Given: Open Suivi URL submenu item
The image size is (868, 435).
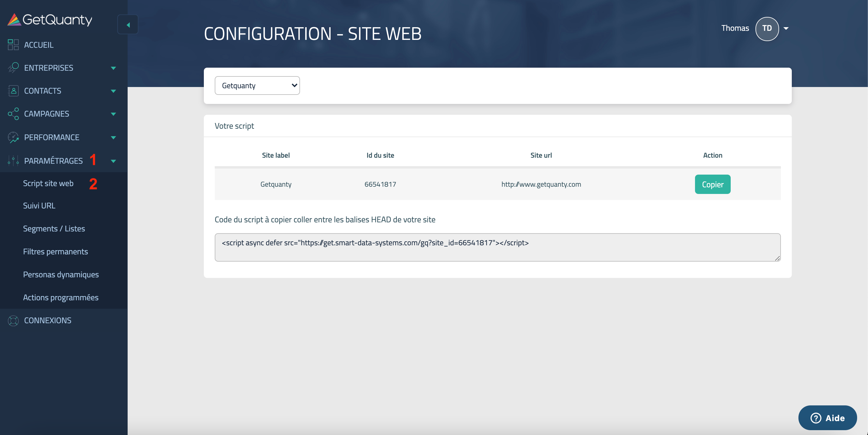Looking at the screenshot, I should tap(39, 205).
